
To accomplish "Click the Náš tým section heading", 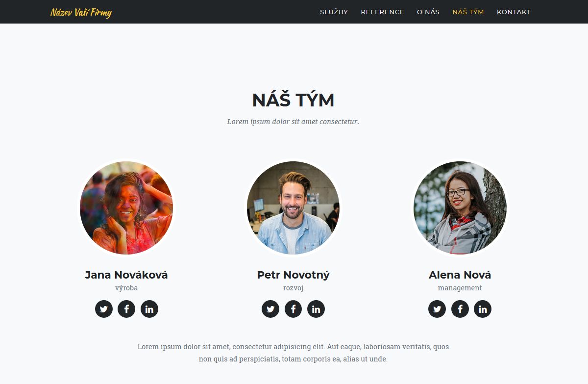I will coord(293,100).
